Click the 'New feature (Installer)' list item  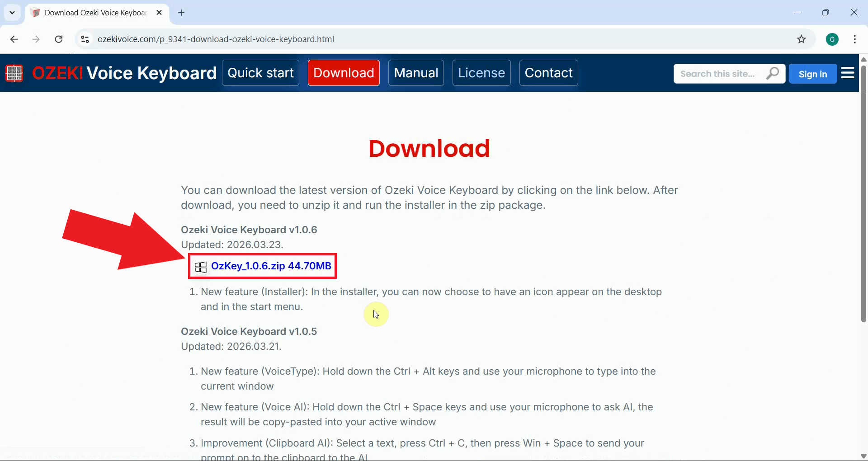[431, 299]
